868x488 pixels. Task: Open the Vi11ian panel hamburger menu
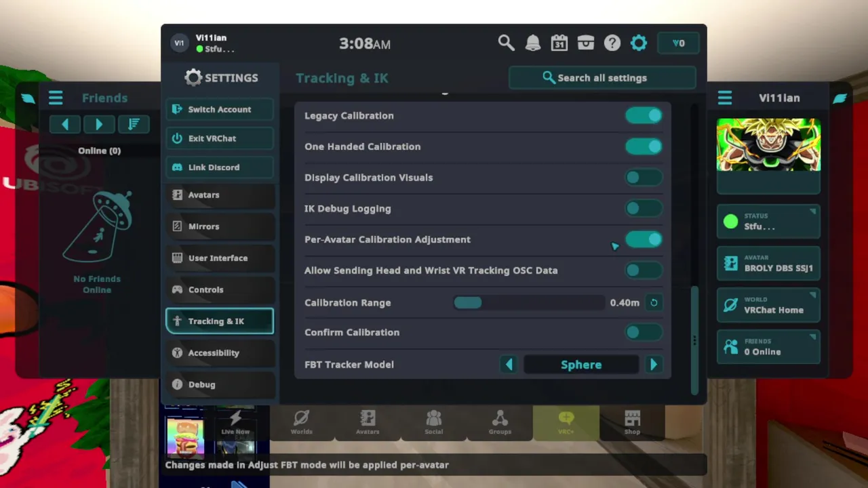coord(725,98)
